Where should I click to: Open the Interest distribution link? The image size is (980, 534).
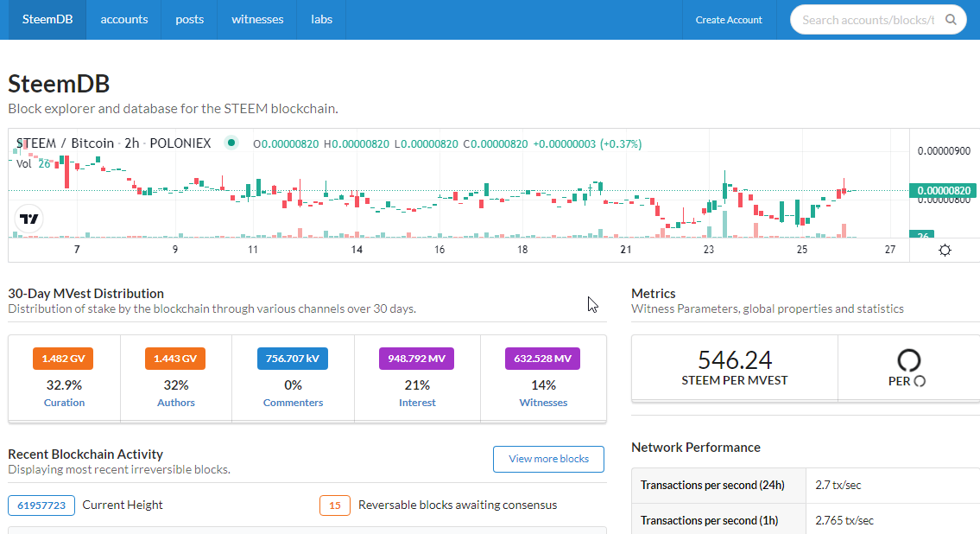coord(418,403)
